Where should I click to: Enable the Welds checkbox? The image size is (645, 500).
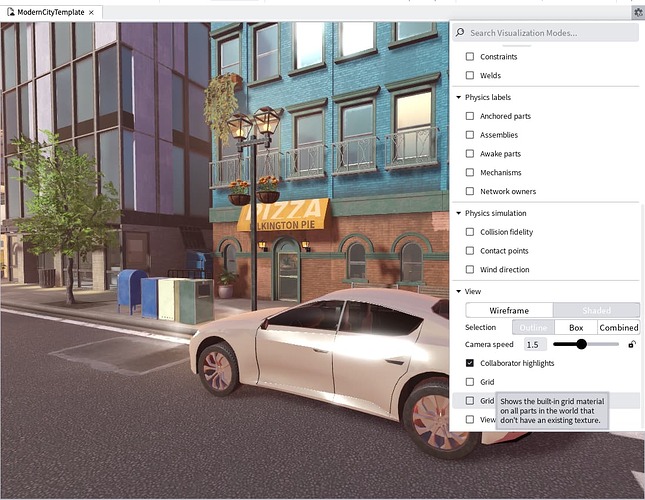click(470, 75)
